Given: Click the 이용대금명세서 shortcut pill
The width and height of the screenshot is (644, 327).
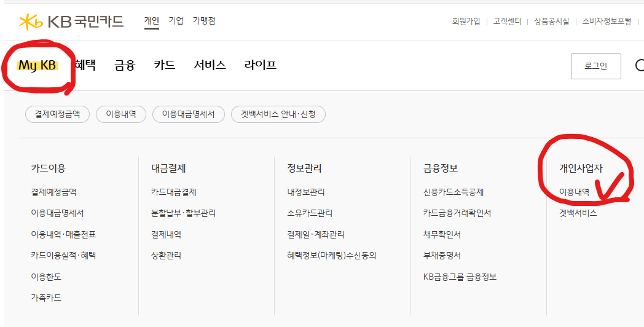Looking at the screenshot, I should pos(189,114).
